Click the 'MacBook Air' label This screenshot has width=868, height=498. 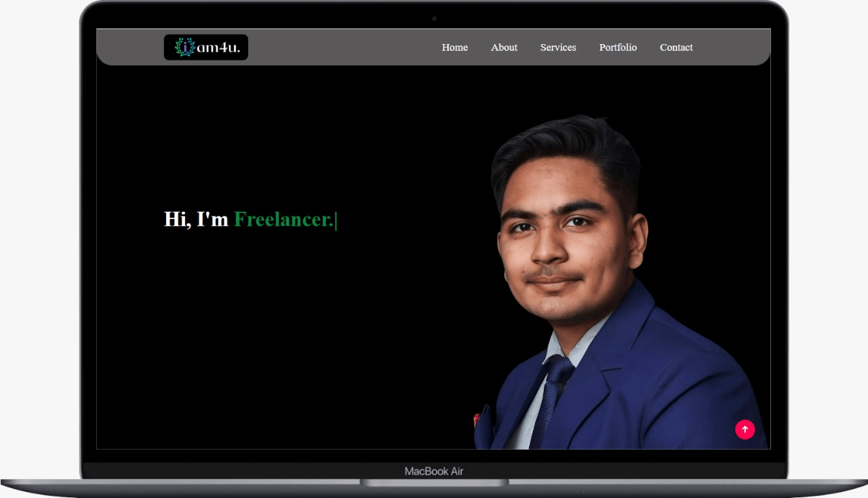pyautogui.click(x=434, y=471)
